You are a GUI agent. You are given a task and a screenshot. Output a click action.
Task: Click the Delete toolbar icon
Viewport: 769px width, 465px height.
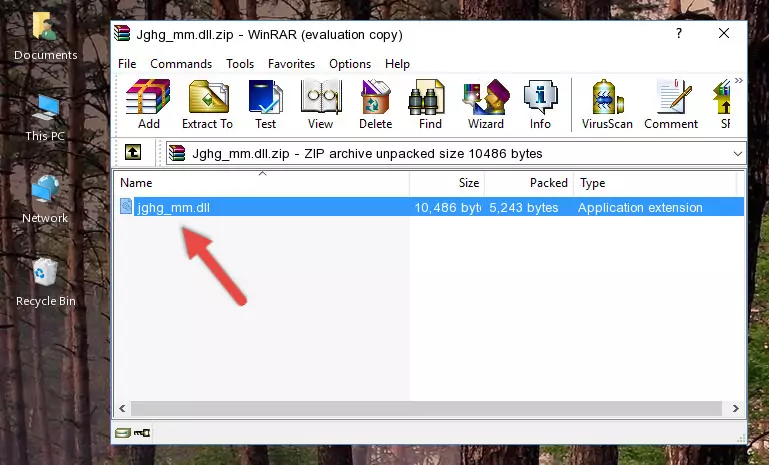[x=375, y=103]
